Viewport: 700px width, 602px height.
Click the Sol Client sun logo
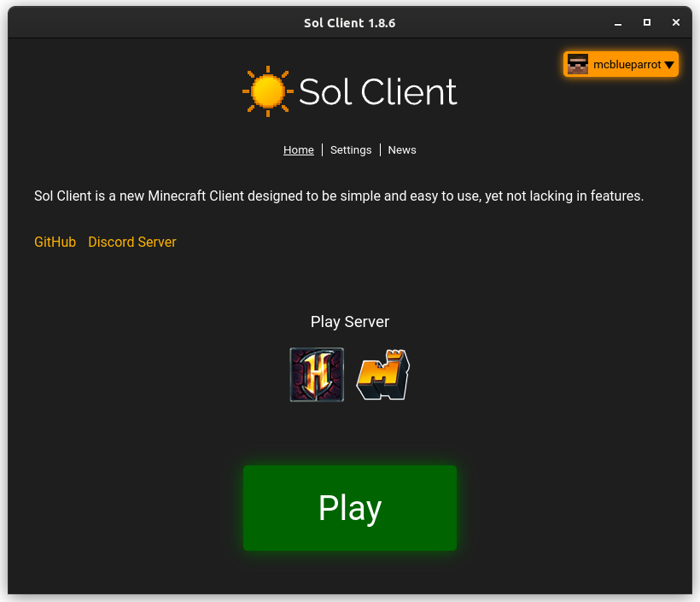pos(268,91)
